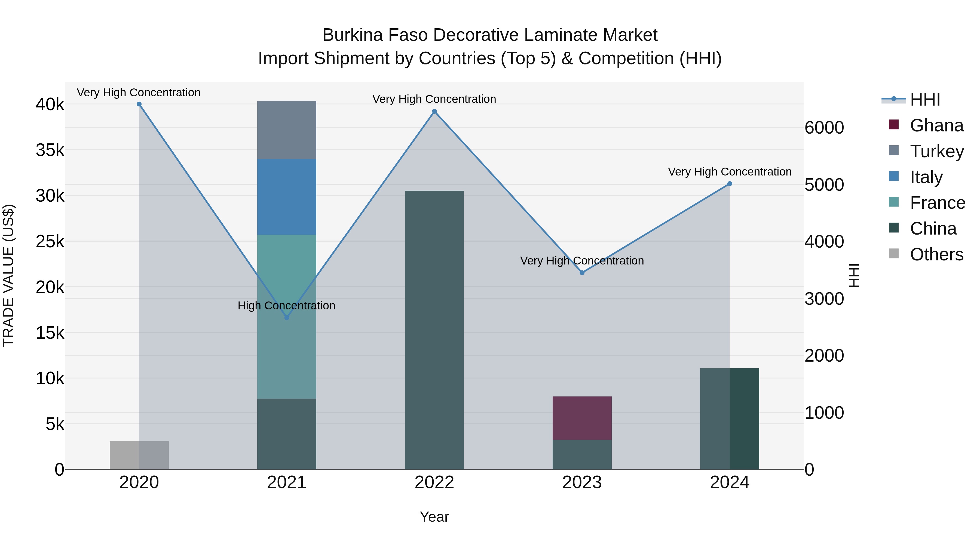Click the Turkey segment of the 2021 bar

[x=287, y=130]
